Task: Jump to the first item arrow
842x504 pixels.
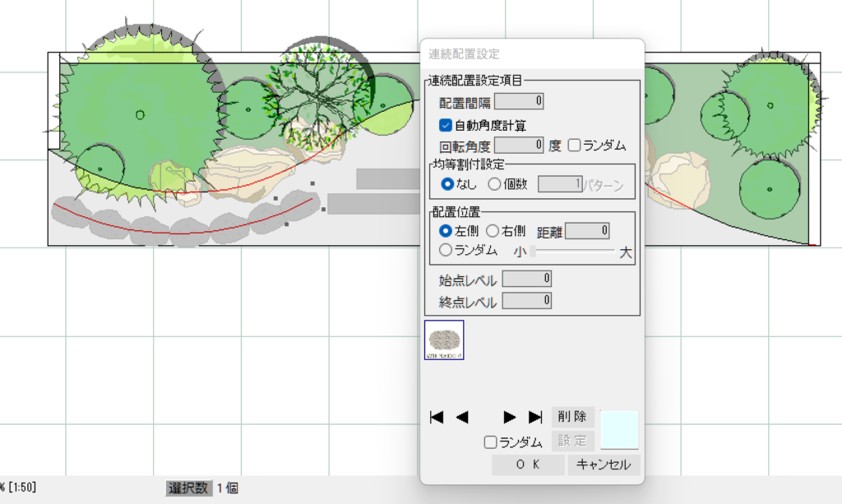Action: 437,417
